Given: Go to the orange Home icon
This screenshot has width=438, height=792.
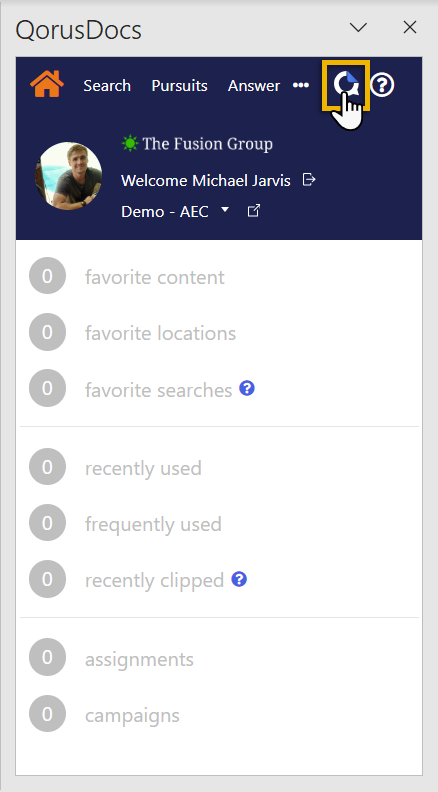Looking at the screenshot, I should (x=46, y=84).
